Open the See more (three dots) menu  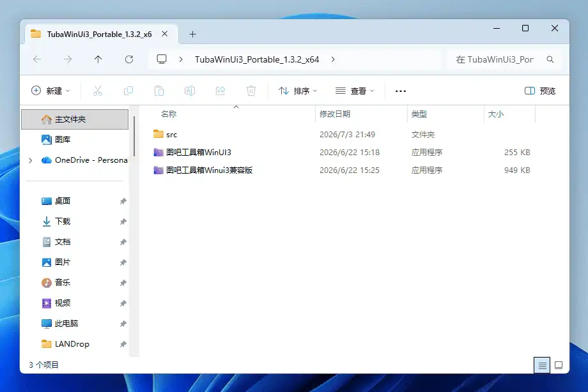[401, 91]
